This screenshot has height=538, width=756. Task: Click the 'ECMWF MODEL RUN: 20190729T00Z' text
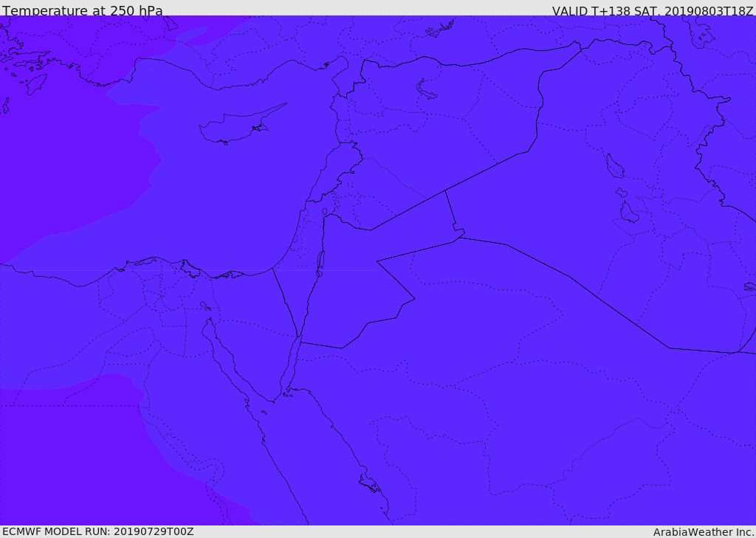point(98,531)
